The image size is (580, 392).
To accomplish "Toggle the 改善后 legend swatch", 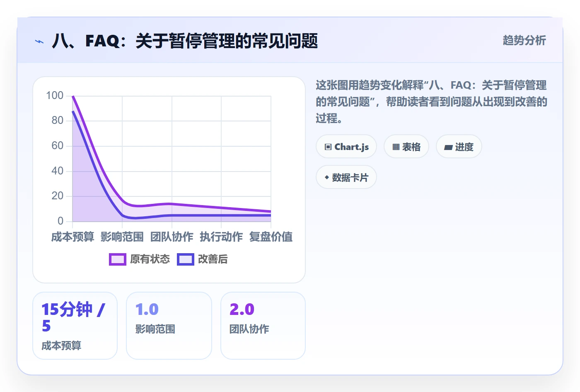I will [x=185, y=259].
